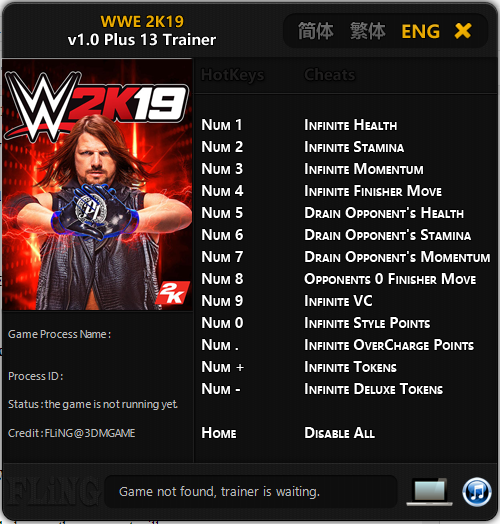Close the trainer with yellow X
This screenshot has width=500, height=524.
pos(463,31)
